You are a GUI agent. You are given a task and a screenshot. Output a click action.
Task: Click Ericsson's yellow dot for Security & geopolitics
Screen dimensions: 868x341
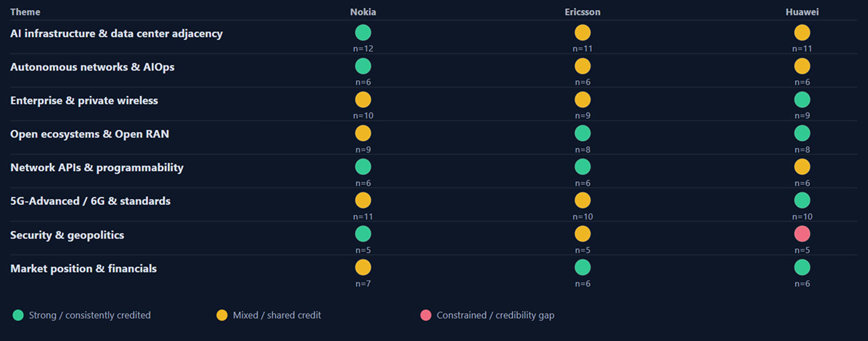582,234
